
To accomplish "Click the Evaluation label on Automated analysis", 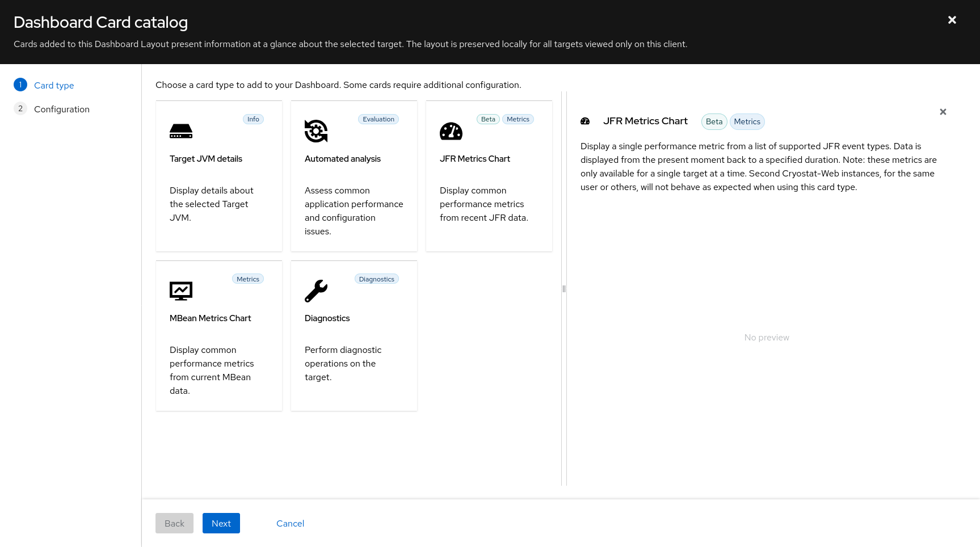I will tap(378, 119).
